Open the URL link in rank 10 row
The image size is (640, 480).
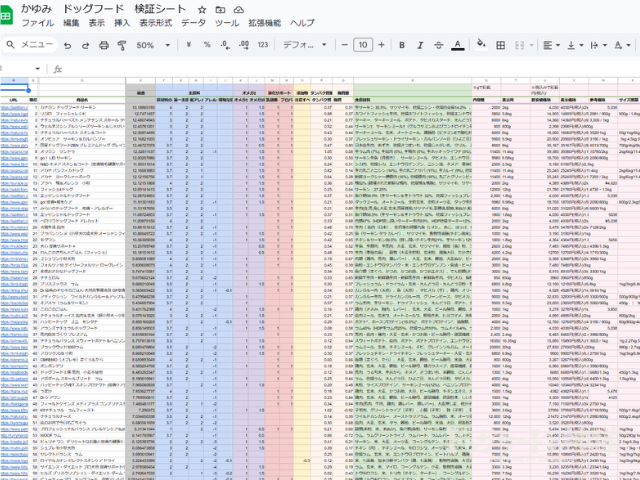click(14, 164)
